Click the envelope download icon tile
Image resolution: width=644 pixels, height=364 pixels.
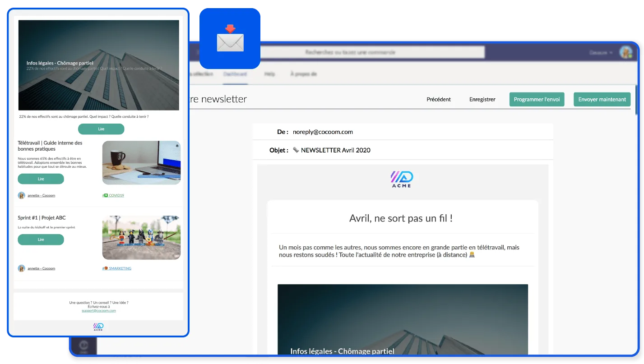click(x=230, y=38)
